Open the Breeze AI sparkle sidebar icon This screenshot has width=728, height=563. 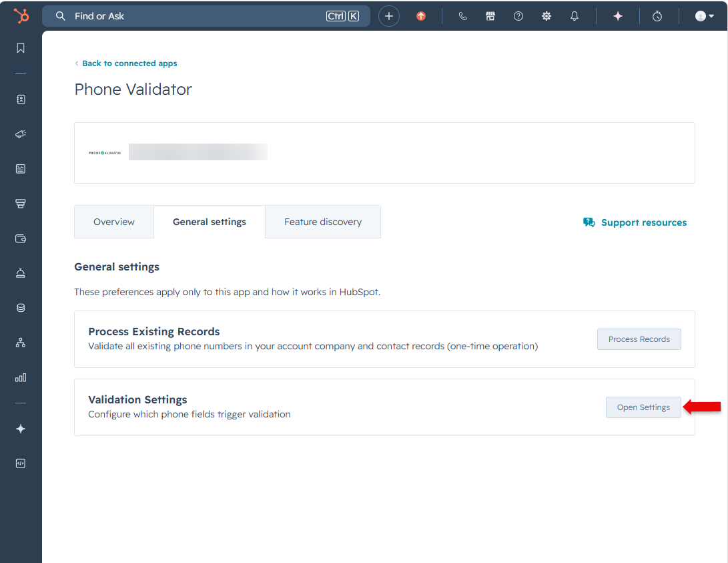click(x=21, y=429)
